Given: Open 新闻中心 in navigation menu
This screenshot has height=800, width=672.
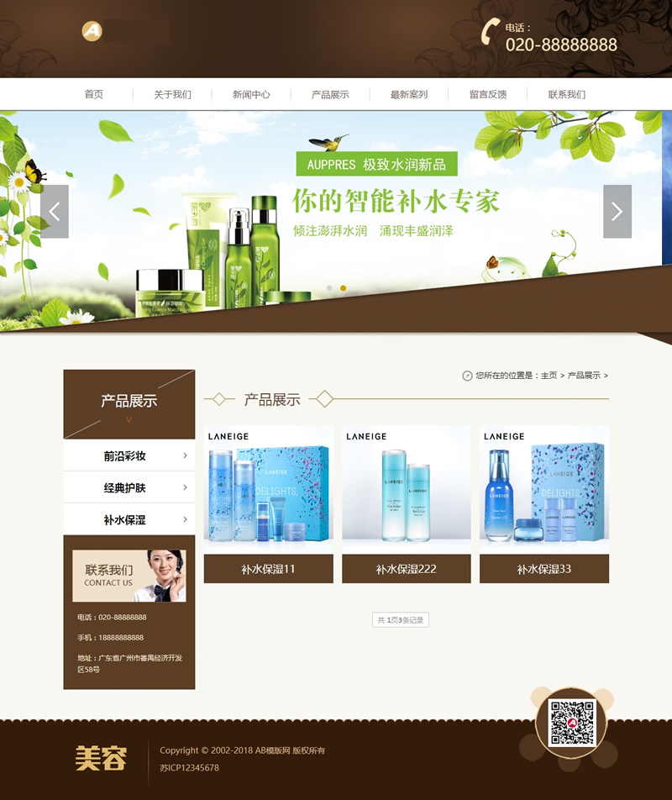Looking at the screenshot, I should tap(251, 94).
